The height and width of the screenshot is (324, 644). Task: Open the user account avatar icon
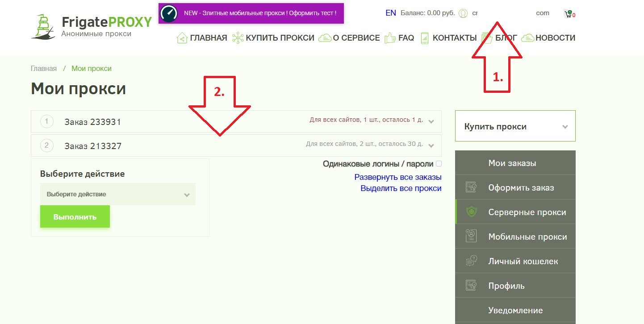(463, 13)
